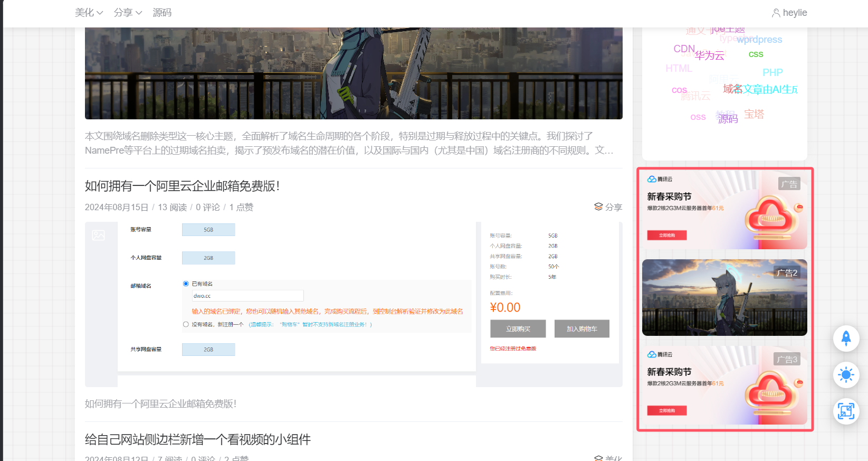Click the rocket back-to-top button
Screen dimensions: 868x461
pyautogui.click(x=846, y=338)
